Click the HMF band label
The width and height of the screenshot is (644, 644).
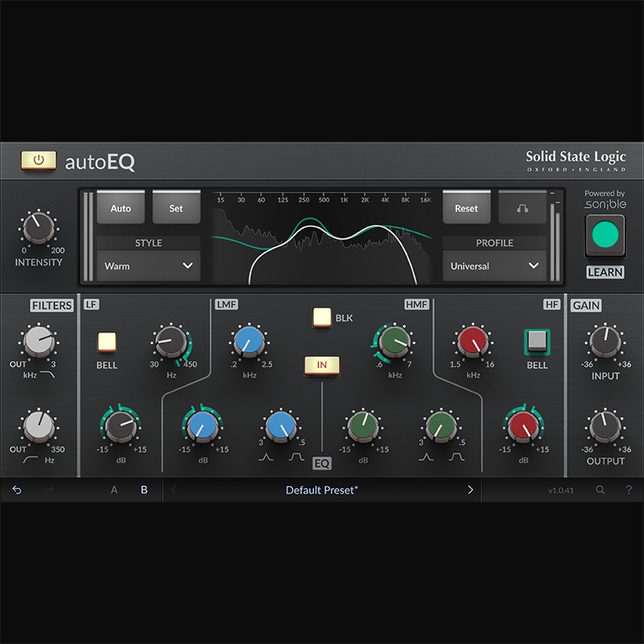coord(416,304)
